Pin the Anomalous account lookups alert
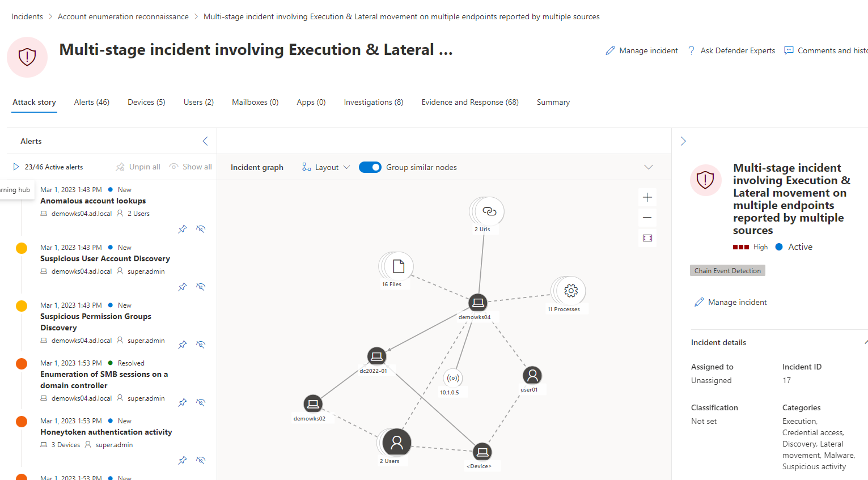This screenshot has width=868, height=480. click(x=183, y=229)
